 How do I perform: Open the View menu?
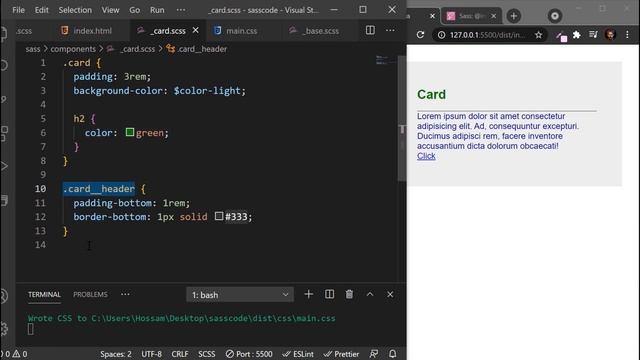110,10
